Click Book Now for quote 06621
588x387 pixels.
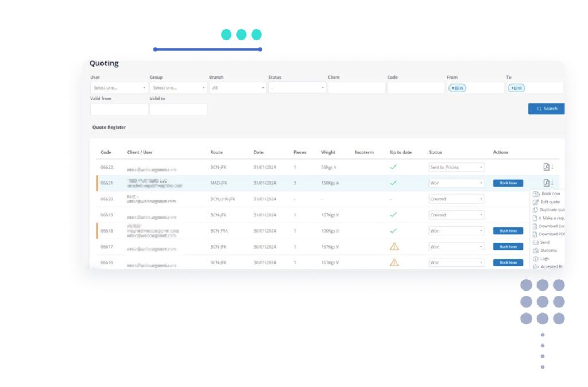[508, 183]
